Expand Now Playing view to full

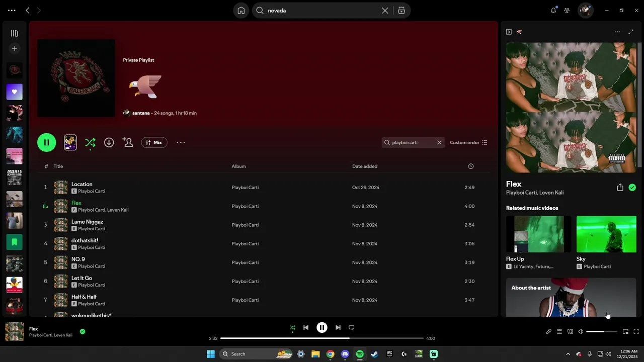(631, 32)
